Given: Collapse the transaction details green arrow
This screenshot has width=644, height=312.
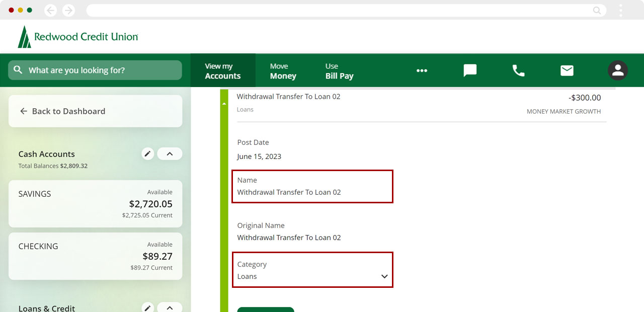Looking at the screenshot, I should [224, 104].
